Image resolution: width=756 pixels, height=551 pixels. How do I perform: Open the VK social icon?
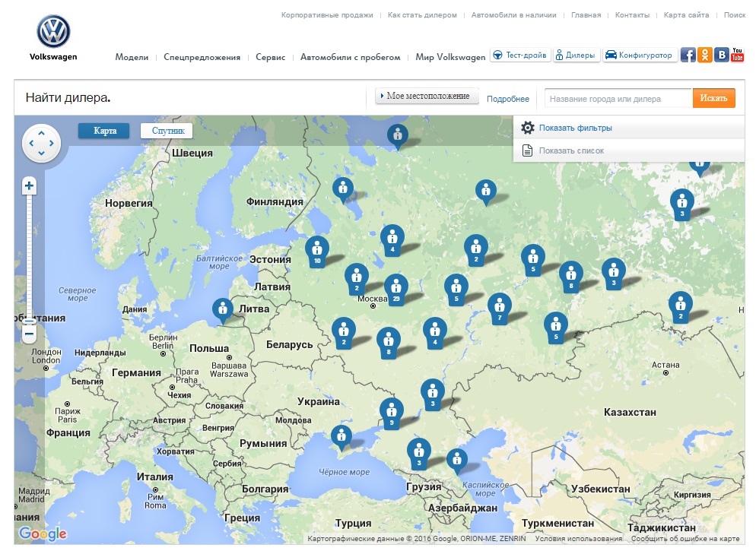[x=721, y=55]
